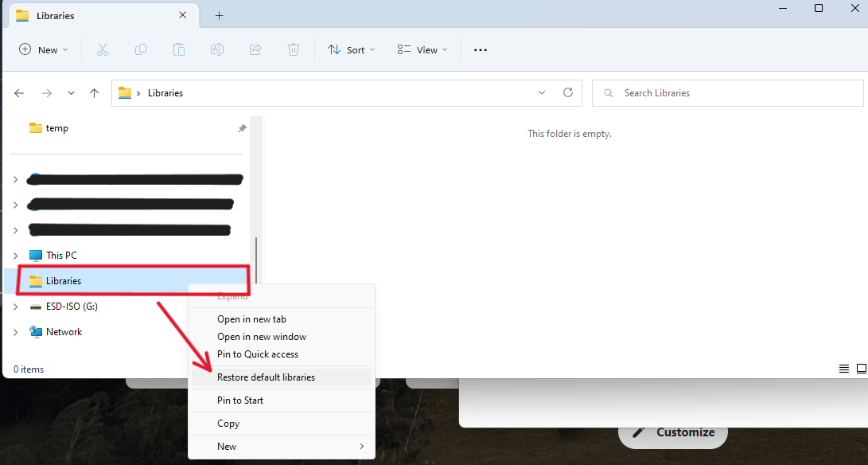Click the Customize button behind Explorer

[672, 432]
